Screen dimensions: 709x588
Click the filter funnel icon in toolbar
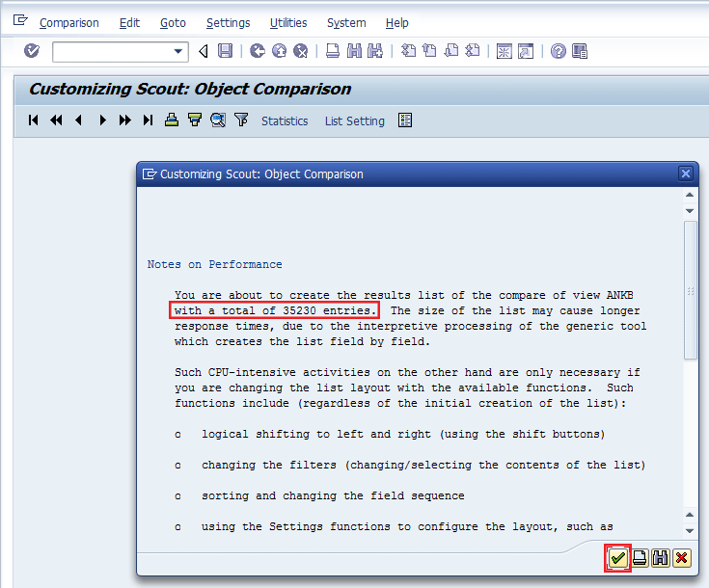pyautogui.click(x=241, y=120)
